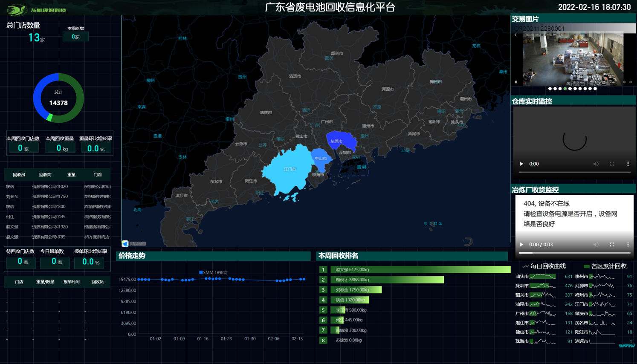Click the 赵文强 6175.00kg ranking bar

(420, 269)
